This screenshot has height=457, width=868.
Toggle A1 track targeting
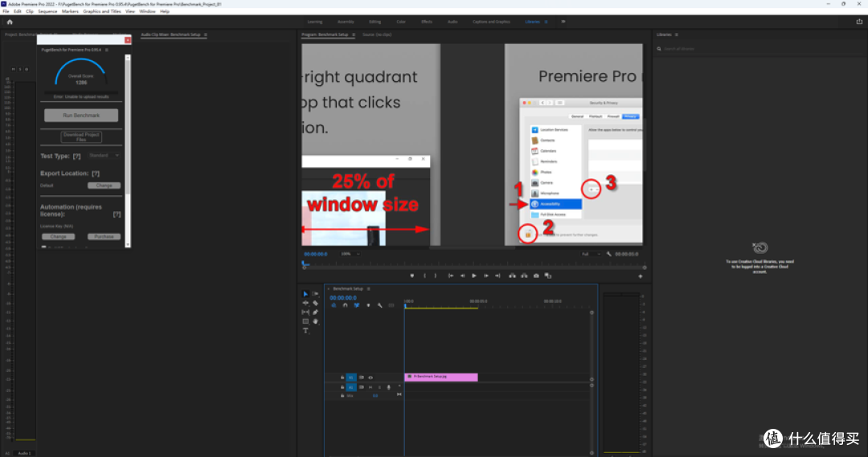pos(351,387)
